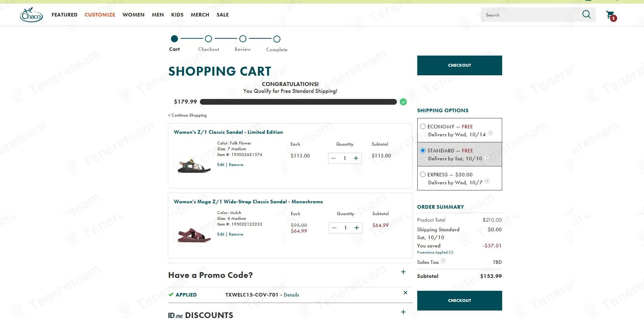Click the Chaco logo
Image resolution: width=644 pixels, height=322 pixels.
point(31,15)
